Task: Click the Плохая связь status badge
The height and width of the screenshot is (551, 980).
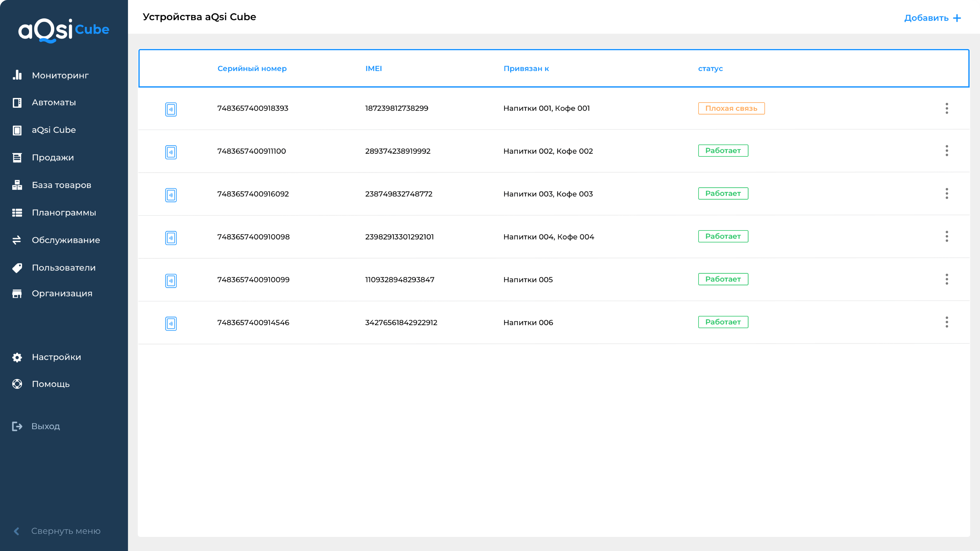Action: tap(731, 108)
